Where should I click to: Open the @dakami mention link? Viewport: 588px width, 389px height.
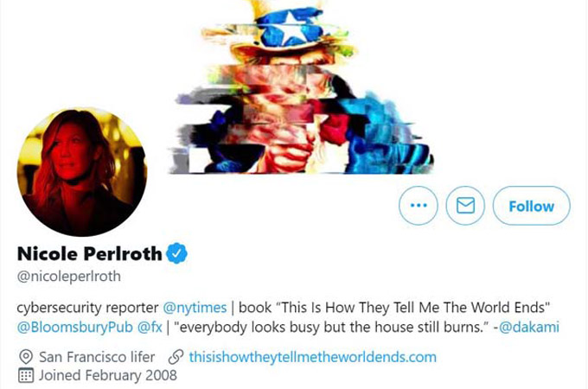(x=529, y=327)
